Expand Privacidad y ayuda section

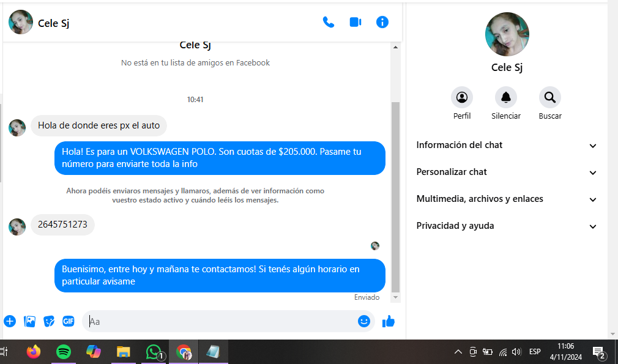pos(506,226)
